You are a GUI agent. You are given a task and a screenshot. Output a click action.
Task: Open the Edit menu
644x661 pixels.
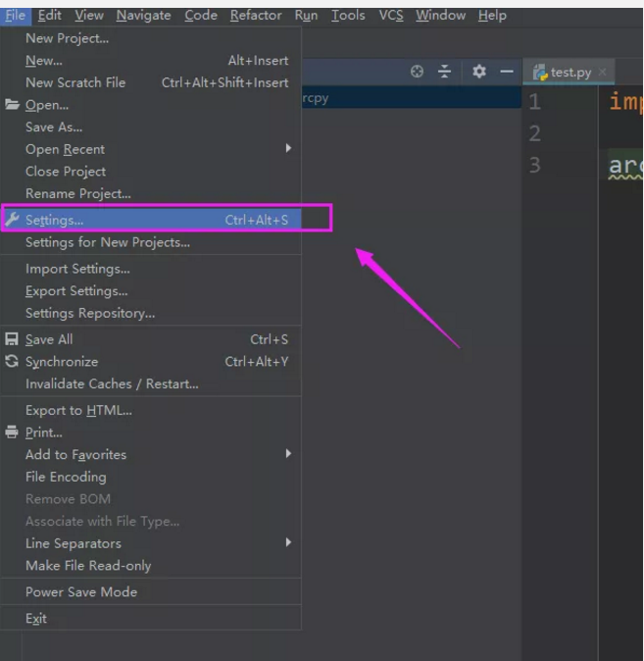pyautogui.click(x=49, y=16)
